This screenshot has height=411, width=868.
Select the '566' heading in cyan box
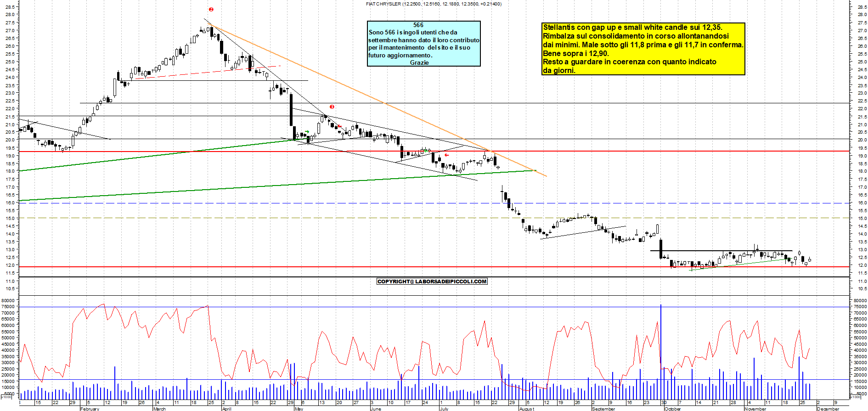(418, 25)
